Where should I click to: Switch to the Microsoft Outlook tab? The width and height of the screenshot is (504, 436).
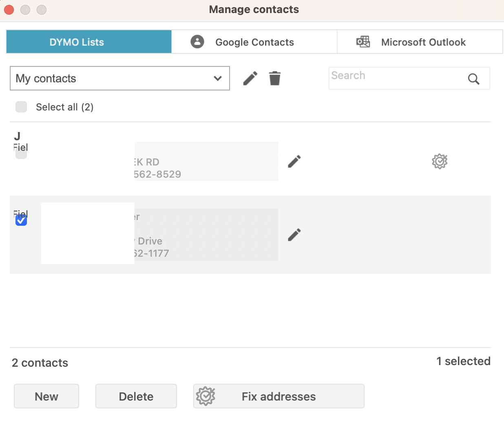point(423,42)
